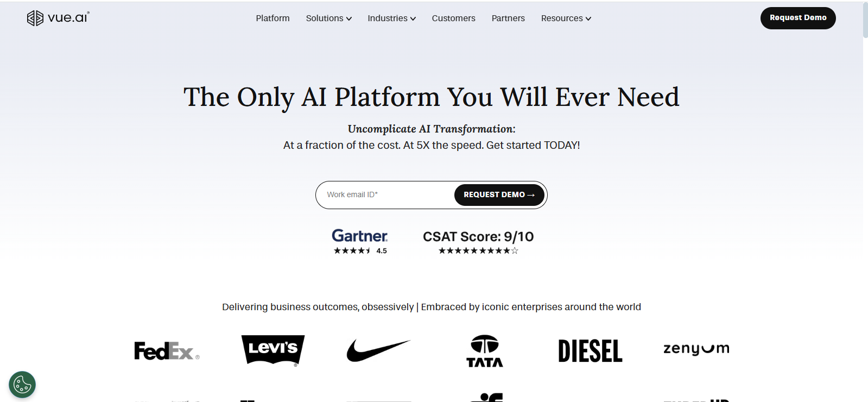Viewport: 868px width, 402px height.
Task: Click the Nike swoosh logo
Action: coord(378,350)
